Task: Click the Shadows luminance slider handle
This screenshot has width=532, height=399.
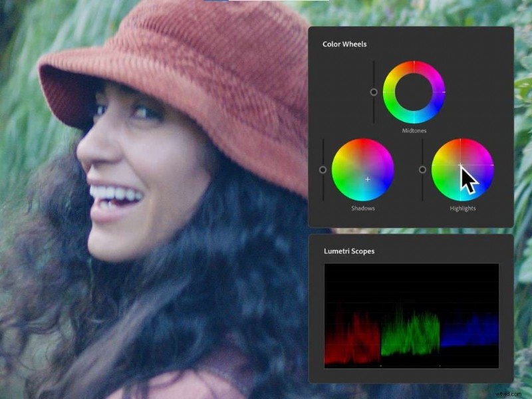Action: pyautogui.click(x=322, y=171)
